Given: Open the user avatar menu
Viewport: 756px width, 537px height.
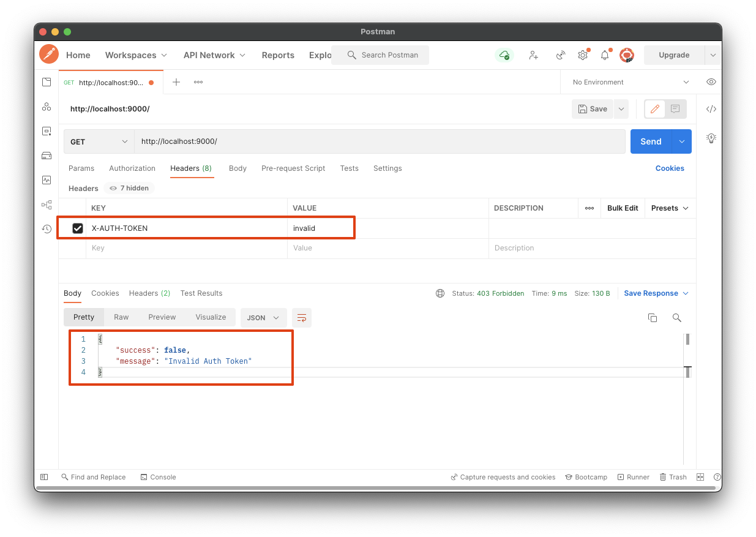Looking at the screenshot, I should coord(626,55).
